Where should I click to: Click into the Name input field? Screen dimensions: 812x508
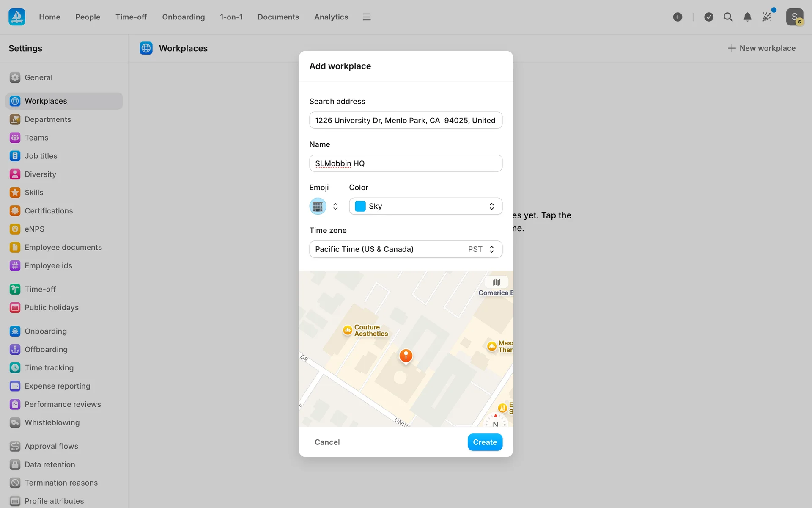(x=406, y=163)
